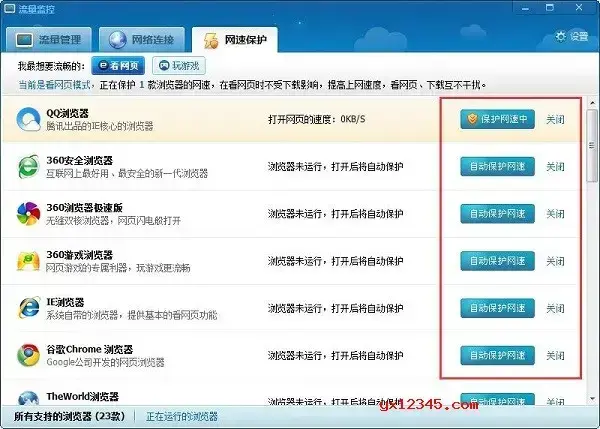Image resolution: width=600 pixels, height=429 pixels.
Task: Click IE浏览器 name text
Action: coord(65,302)
